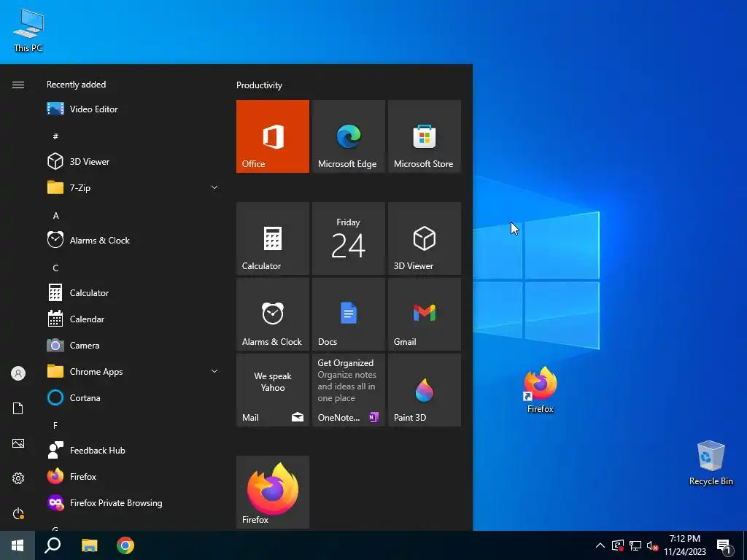Click the Recently added heading
Screen dimensions: 747x560
(76, 85)
